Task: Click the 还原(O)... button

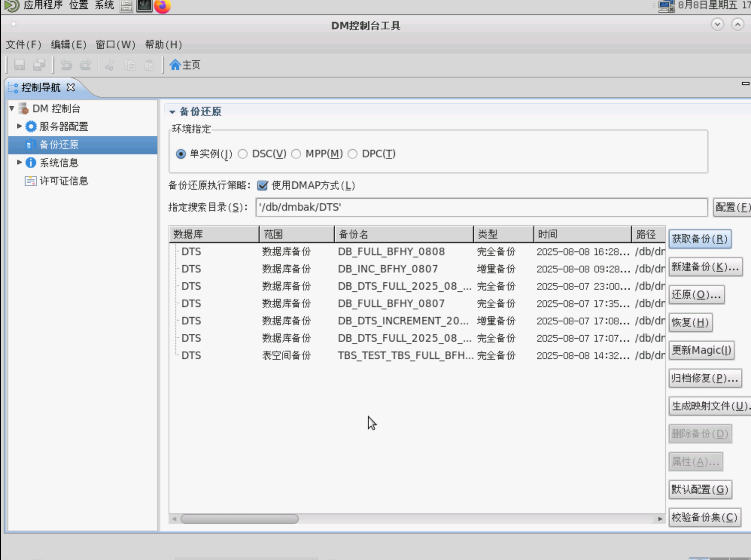Action: (x=696, y=295)
